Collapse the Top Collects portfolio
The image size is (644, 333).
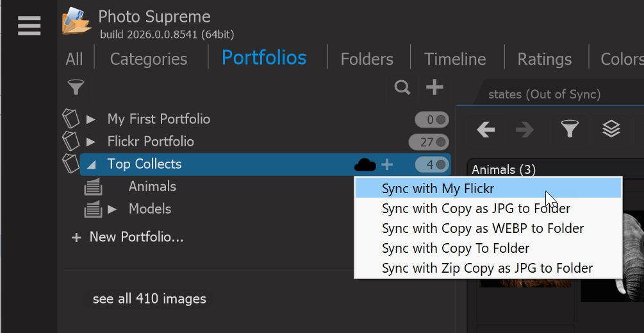pos(92,165)
